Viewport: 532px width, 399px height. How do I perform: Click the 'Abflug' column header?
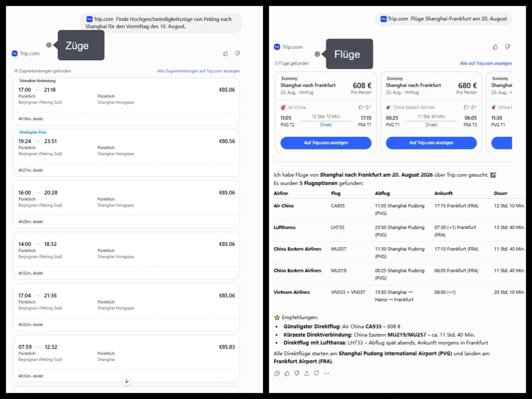click(383, 193)
